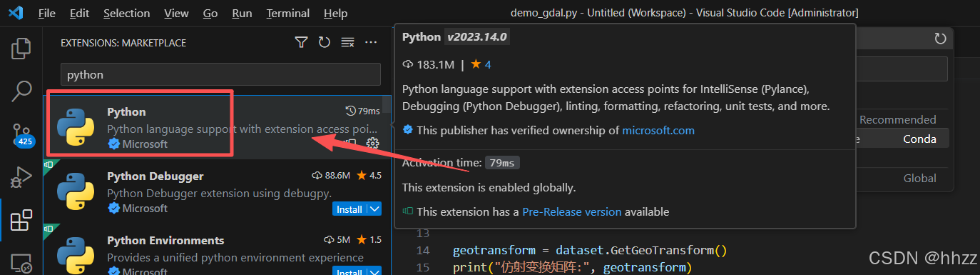Screen dimensions: 980x275
Task: Open the Remote Explorer view icon
Action: 21,263
